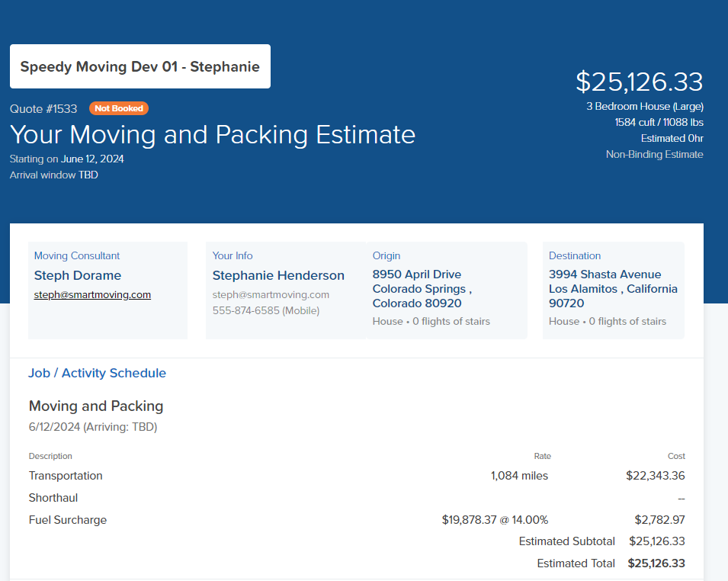
Task: Click the 3 Bedroom House (Large) summary text
Action: 644,106
